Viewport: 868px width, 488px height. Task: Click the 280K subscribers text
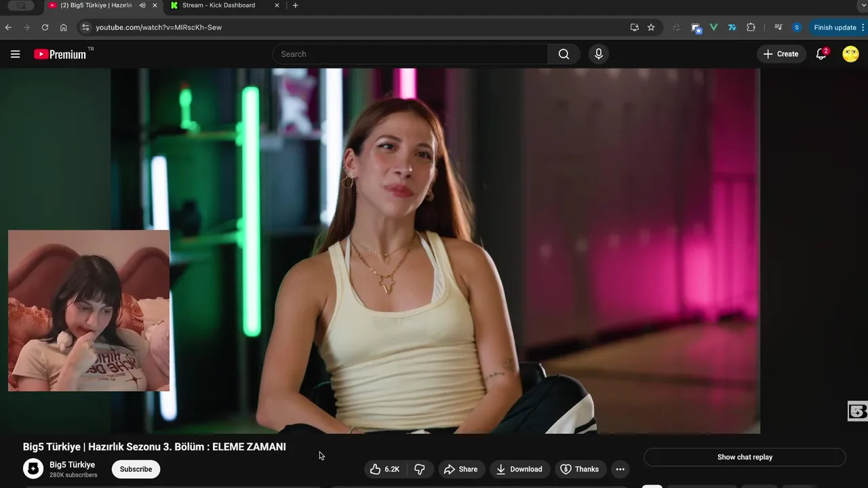pos(73,475)
